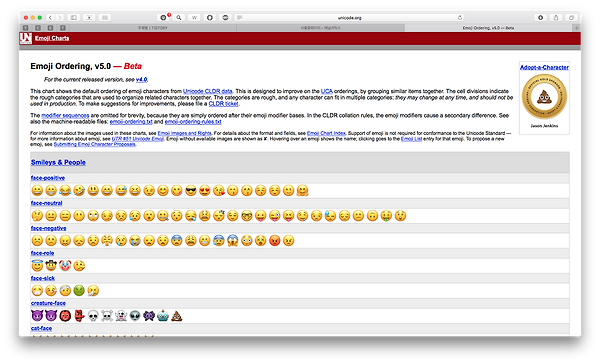
Task: Click the thinking face emoji starting face-neutral row
Action: [37, 215]
